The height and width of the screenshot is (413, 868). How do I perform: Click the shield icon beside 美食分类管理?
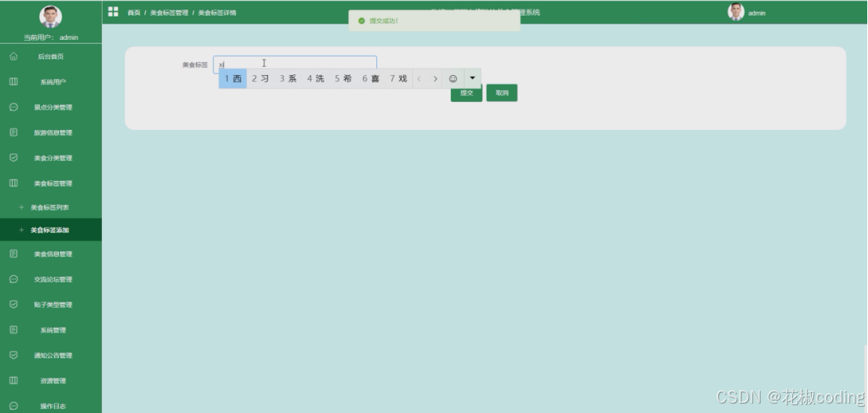[x=14, y=158]
